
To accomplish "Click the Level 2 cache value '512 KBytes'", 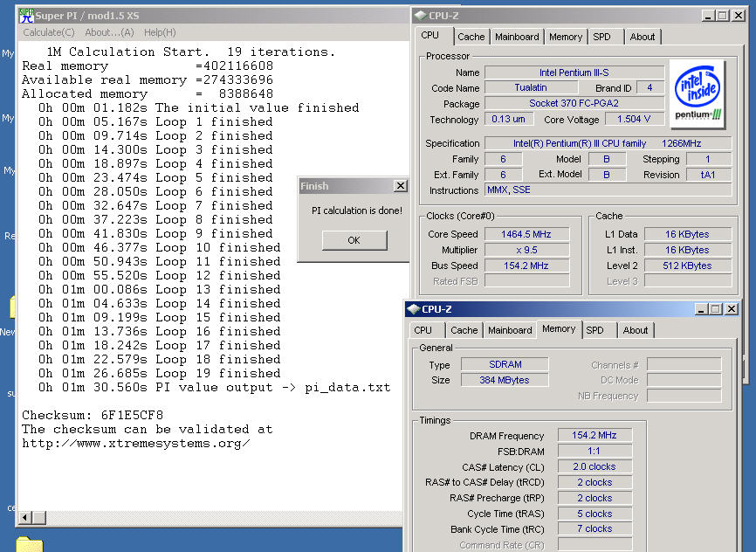I will click(688, 266).
